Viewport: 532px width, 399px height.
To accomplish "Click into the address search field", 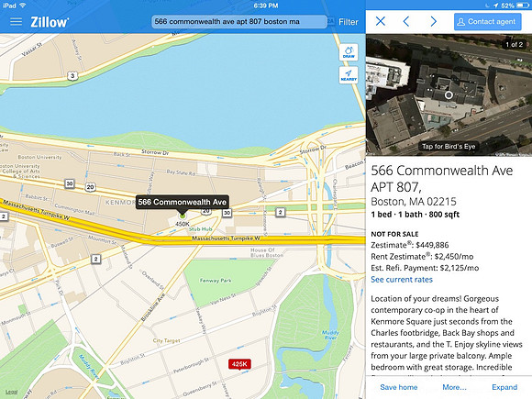I will [x=239, y=22].
